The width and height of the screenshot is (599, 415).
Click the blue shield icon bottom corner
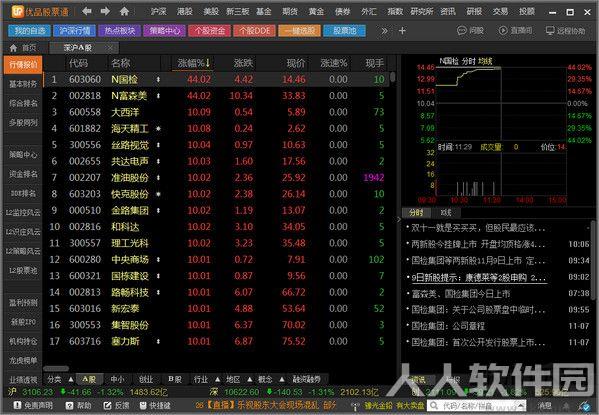click(x=584, y=406)
